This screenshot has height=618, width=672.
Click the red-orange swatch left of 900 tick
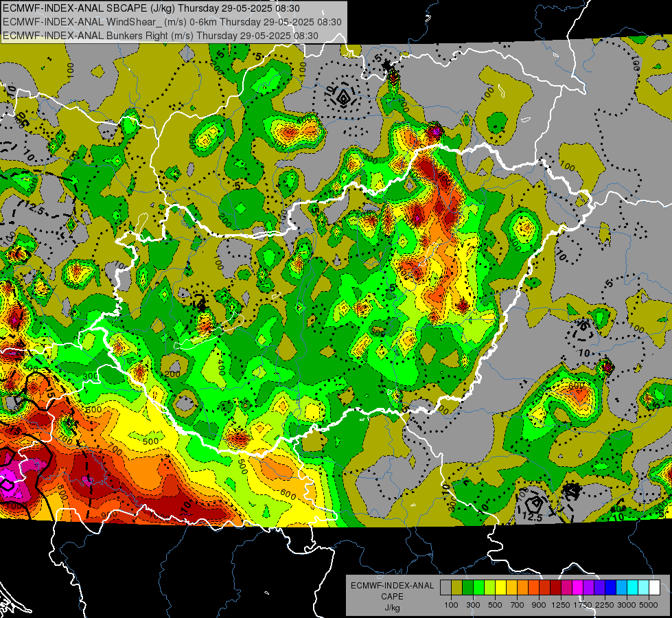point(533,588)
